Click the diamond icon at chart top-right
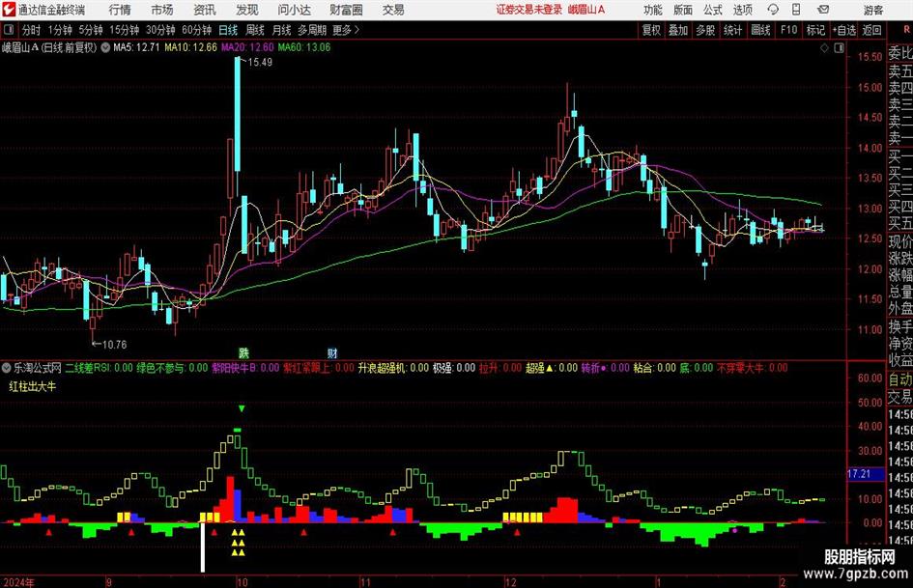The height and width of the screenshot is (588, 913). (824, 48)
